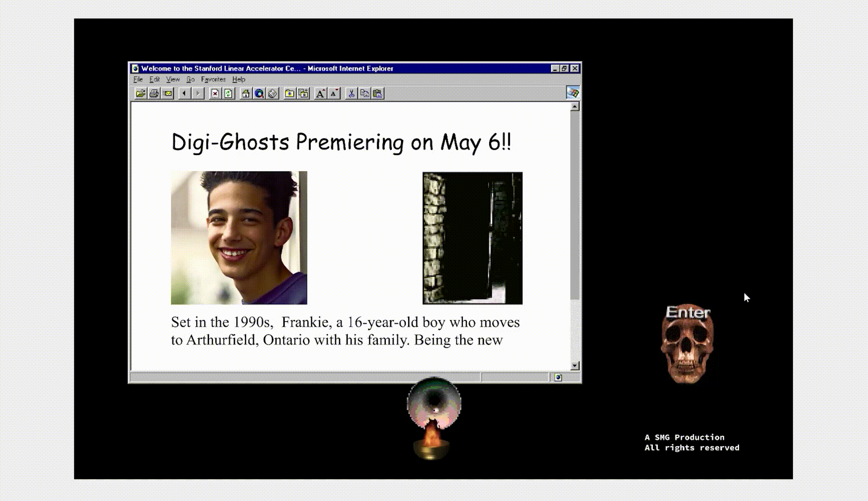This screenshot has height=501, width=868.
Task: Decrease font size with the small A icon
Action: pyautogui.click(x=334, y=93)
